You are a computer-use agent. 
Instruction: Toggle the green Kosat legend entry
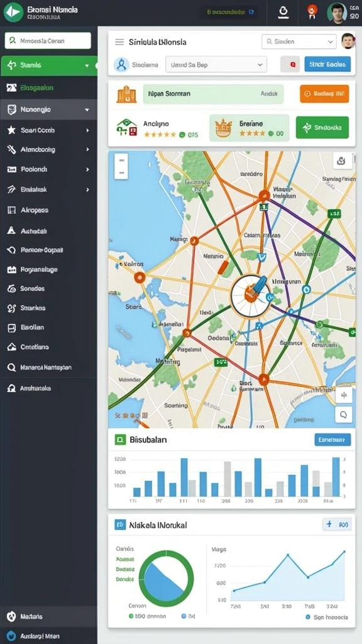tap(125, 559)
